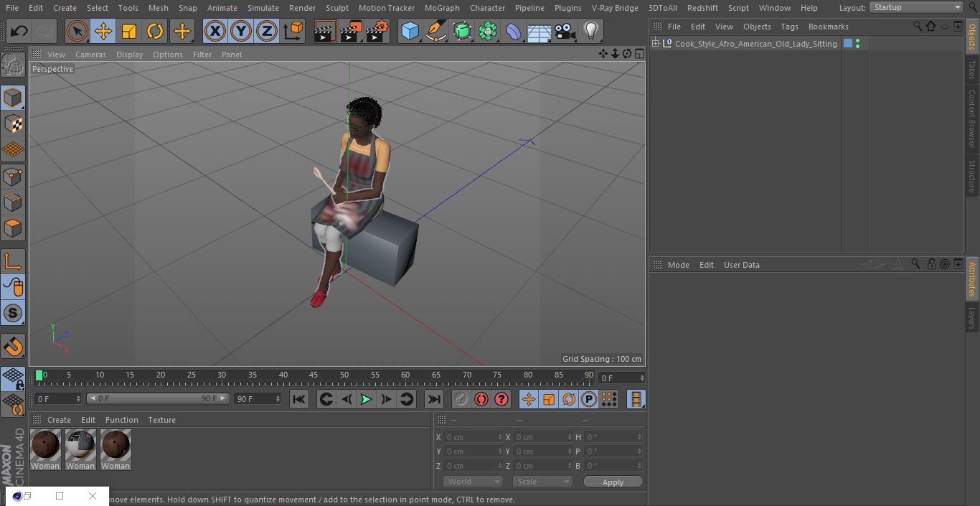Image resolution: width=980 pixels, height=506 pixels.
Task: Toggle Autokeying button
Action: (x=481, y=399)
